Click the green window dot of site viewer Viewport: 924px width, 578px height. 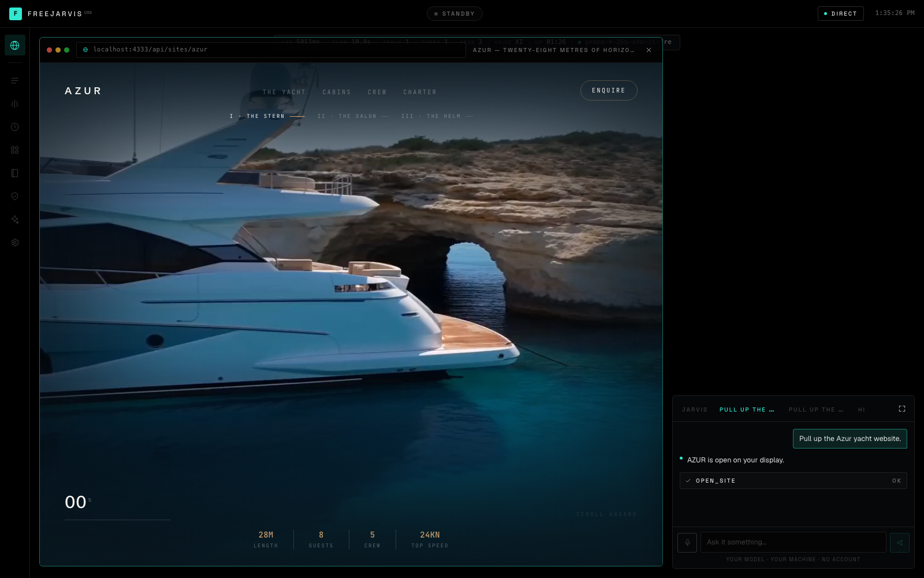tap(67, 50)
